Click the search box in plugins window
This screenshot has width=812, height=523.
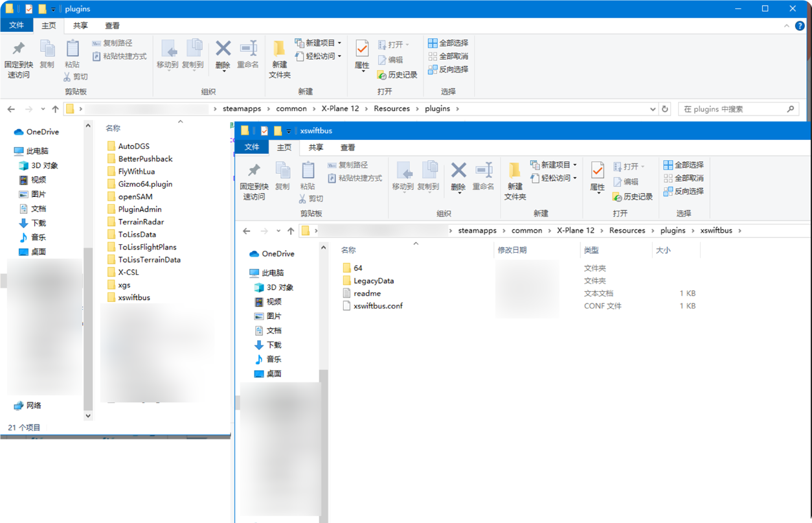click(735, 109)
